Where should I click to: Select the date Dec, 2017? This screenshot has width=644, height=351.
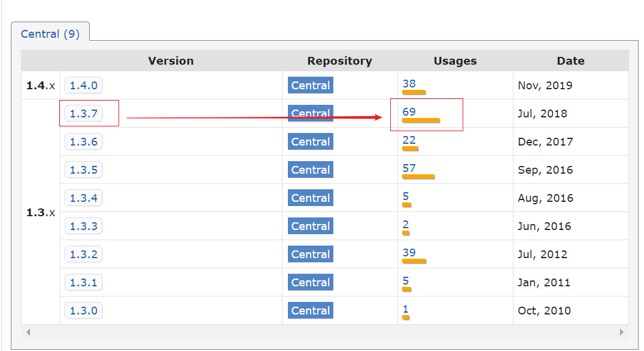[545, 142]
